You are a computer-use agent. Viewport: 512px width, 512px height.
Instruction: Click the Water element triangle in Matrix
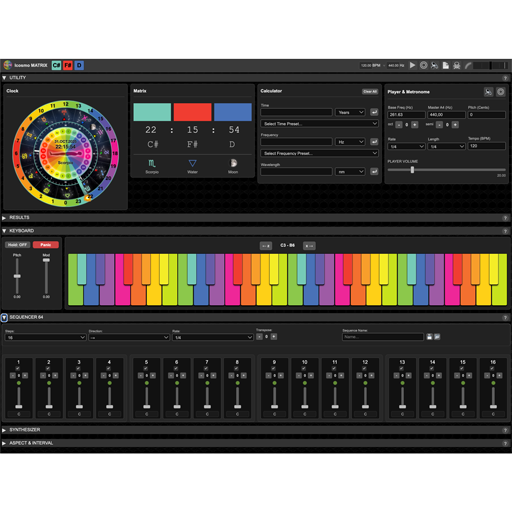(192, 163)
